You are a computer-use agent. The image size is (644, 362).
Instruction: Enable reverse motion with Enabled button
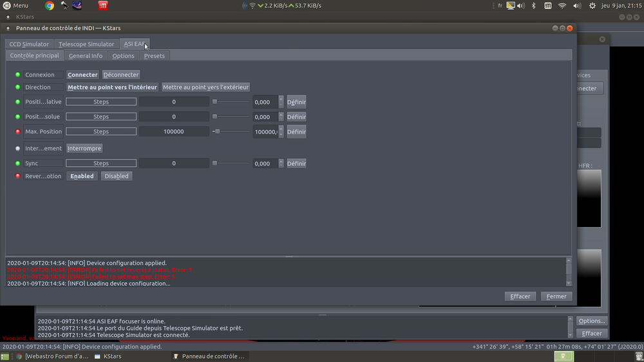[x=82, y=176]
